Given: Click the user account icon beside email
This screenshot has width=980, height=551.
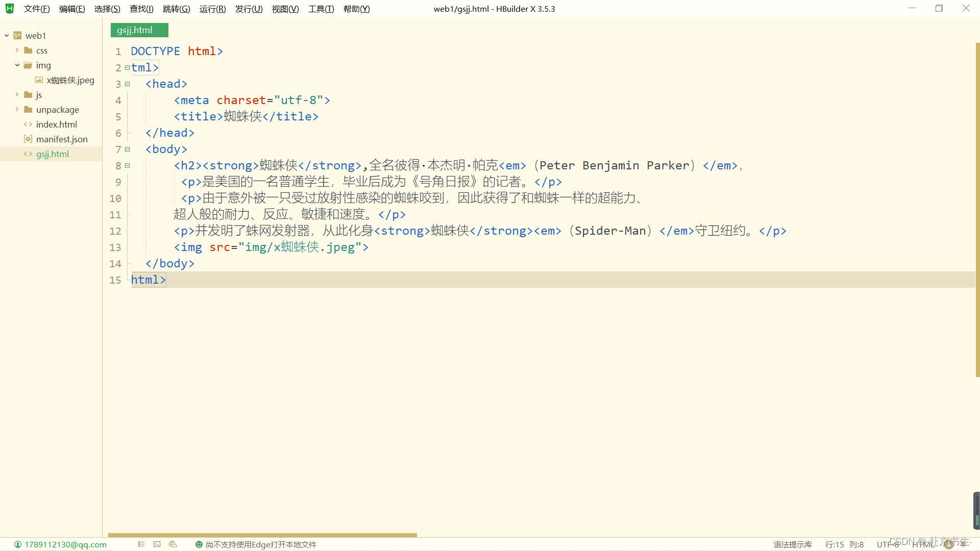Looking at the screenshot, I should click(x=18, y=544).
